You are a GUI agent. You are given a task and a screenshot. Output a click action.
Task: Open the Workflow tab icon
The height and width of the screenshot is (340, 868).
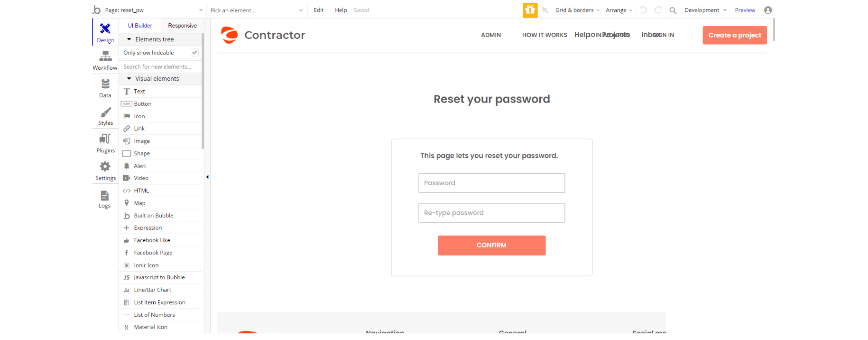click(x=105, y=57)
